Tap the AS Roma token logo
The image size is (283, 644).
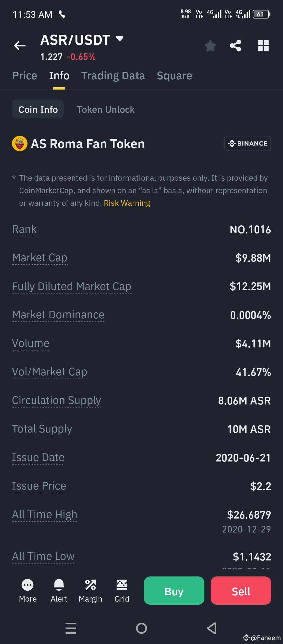20,143
